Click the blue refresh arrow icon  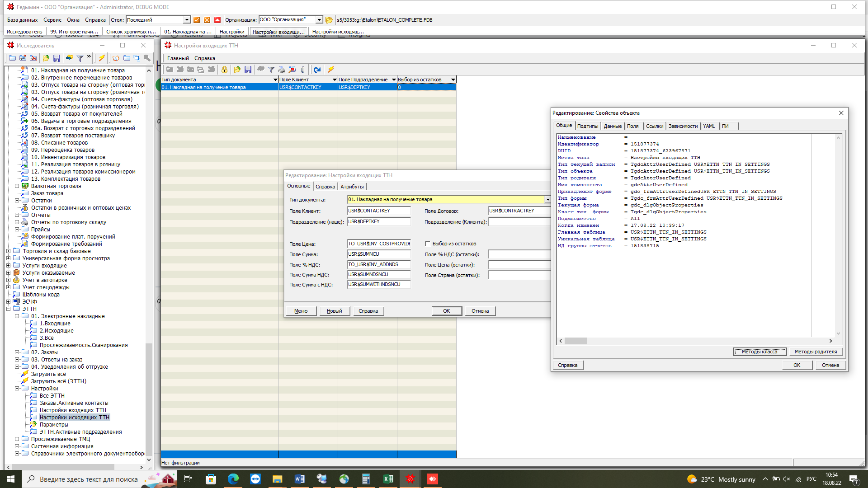pos(317,70)
